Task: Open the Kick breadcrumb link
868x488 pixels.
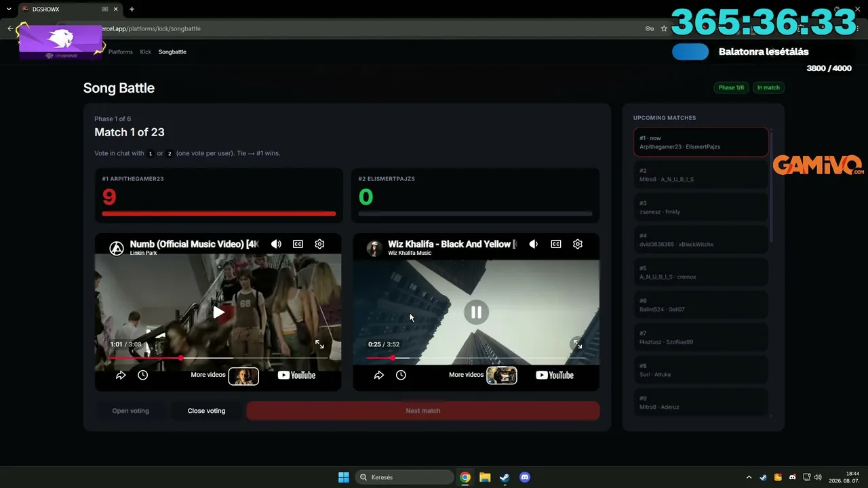Action: 146,52
